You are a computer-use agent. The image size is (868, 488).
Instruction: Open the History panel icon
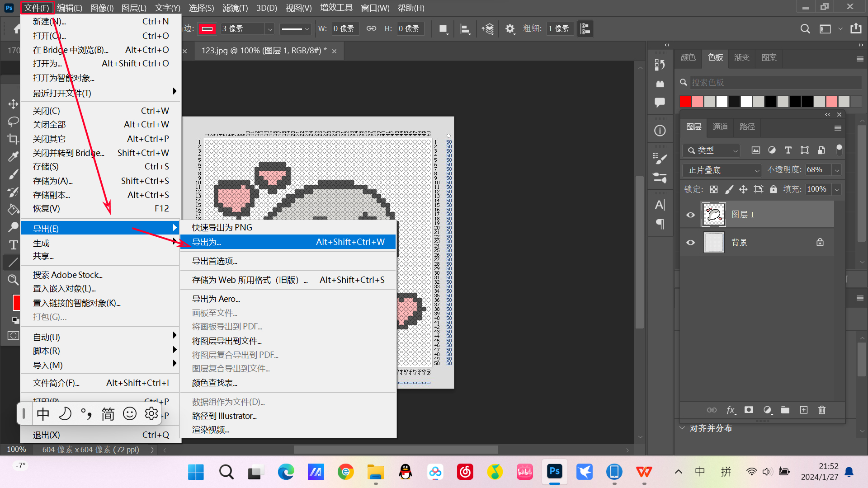[x=660, y=65]
